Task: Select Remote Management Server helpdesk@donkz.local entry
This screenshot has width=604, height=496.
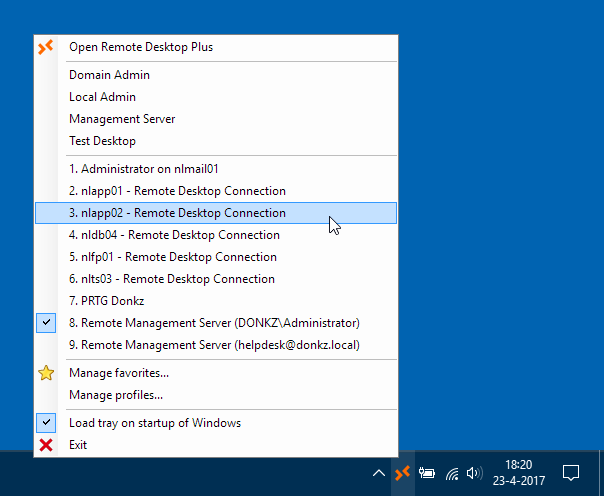Action: point(216,345)
